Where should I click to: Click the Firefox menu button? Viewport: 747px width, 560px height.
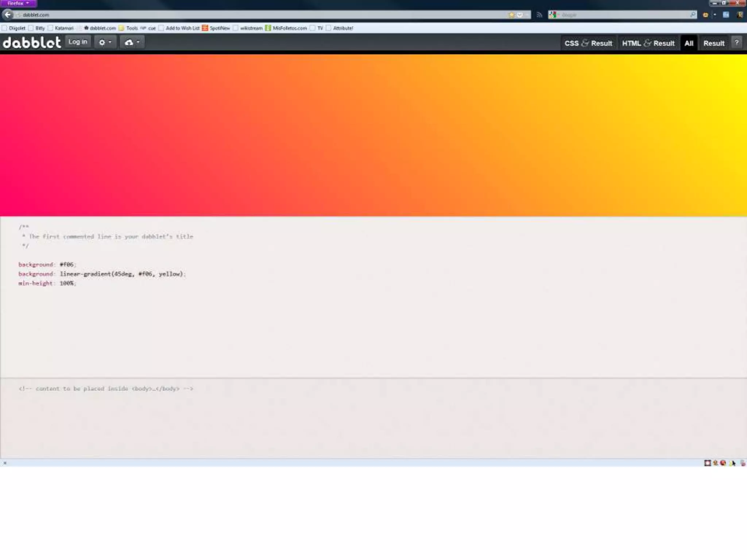[x=18, y=3]
